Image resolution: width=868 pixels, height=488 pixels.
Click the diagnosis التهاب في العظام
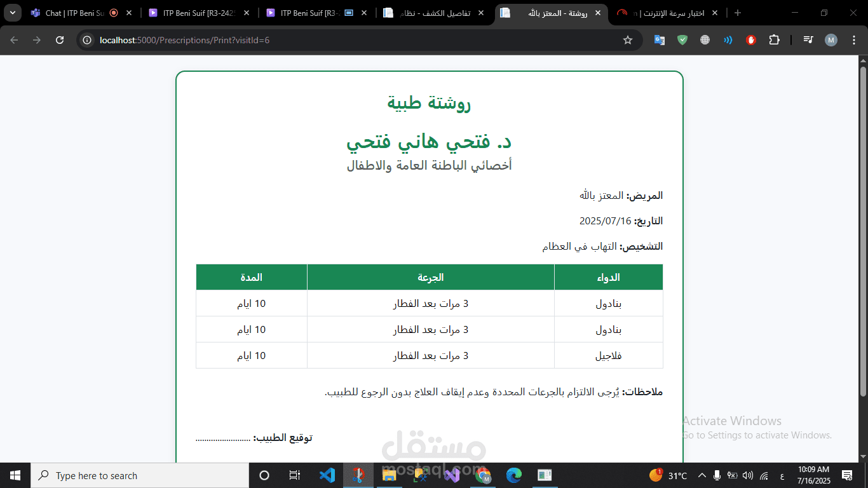[580, 247]
